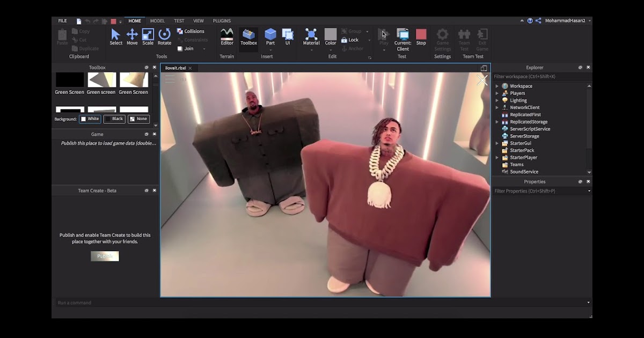The width and height of the screenshot is (644, 338).
Task: Expand the StarterPlayer node
Action: click(x=497, y=157)
